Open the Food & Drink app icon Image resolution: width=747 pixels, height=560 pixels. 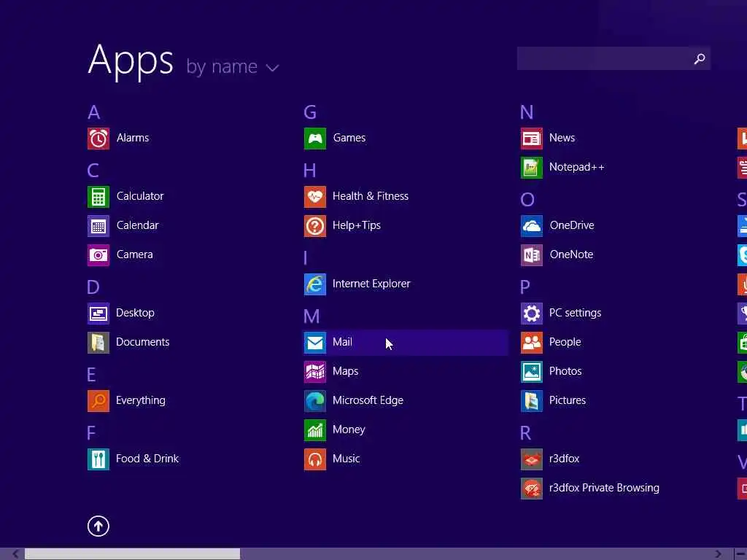pos(98,459)
